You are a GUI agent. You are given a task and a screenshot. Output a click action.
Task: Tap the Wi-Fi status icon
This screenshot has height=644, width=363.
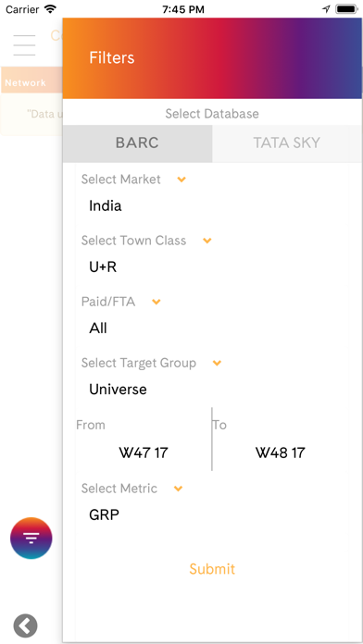[50, 9]
